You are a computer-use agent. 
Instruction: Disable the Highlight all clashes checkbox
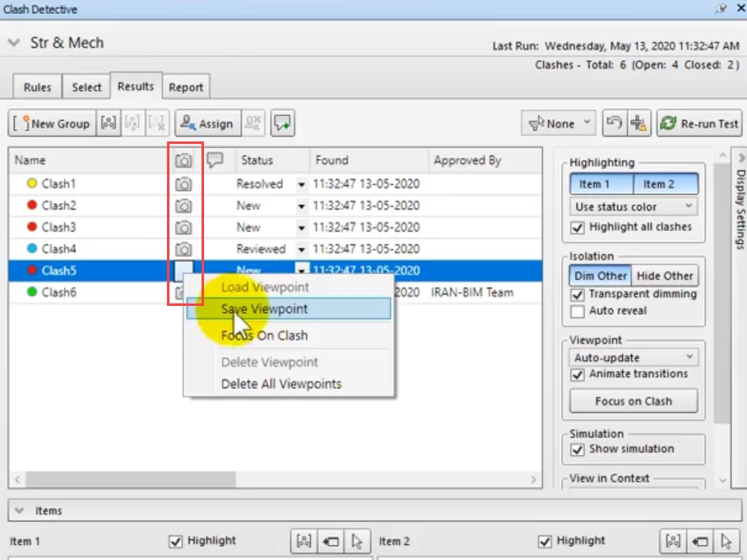(578, 227)
